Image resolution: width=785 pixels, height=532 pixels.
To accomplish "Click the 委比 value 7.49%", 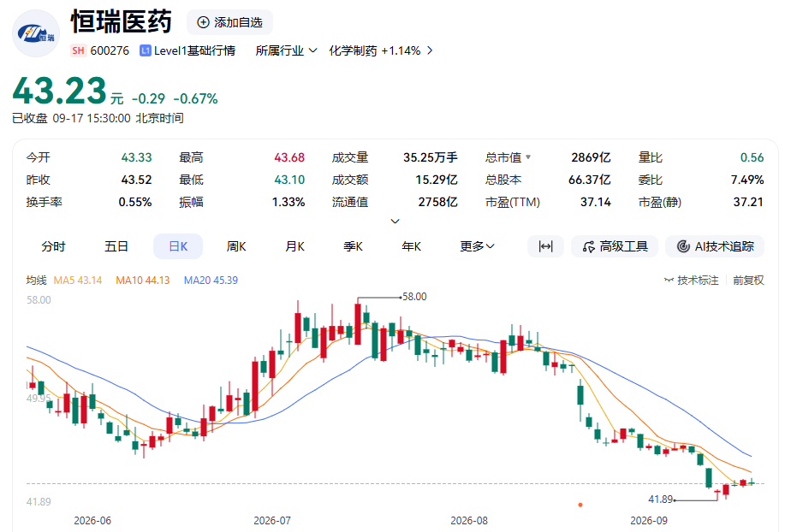I will point(747,180).
